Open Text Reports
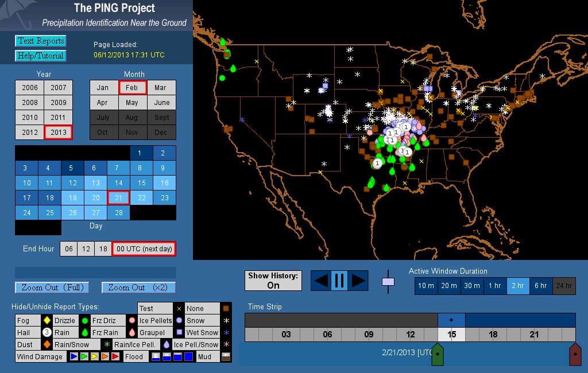The image size is (588, 373). coord(40,41)
